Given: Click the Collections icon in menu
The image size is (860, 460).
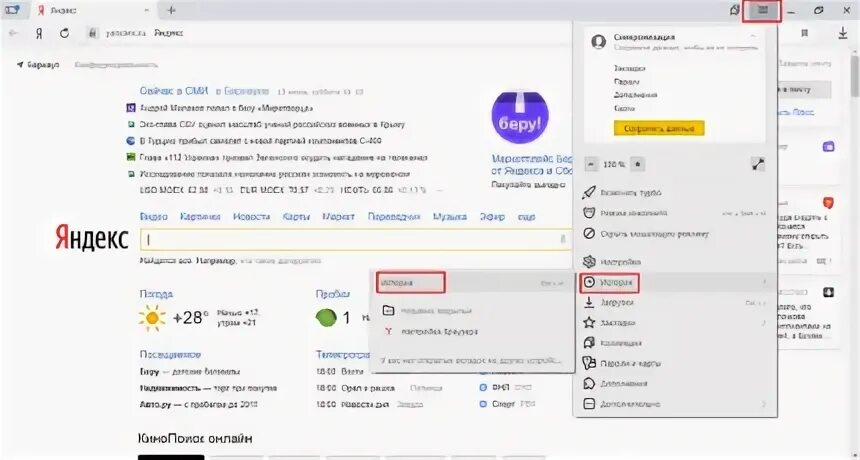Looking at the screenshot, I should [589, 343].
